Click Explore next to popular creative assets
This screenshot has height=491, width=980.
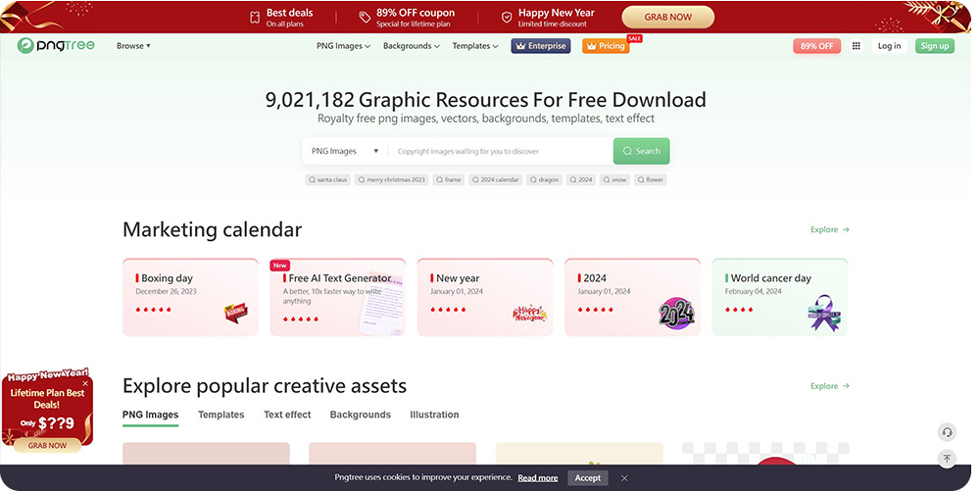tap(830, 386)
